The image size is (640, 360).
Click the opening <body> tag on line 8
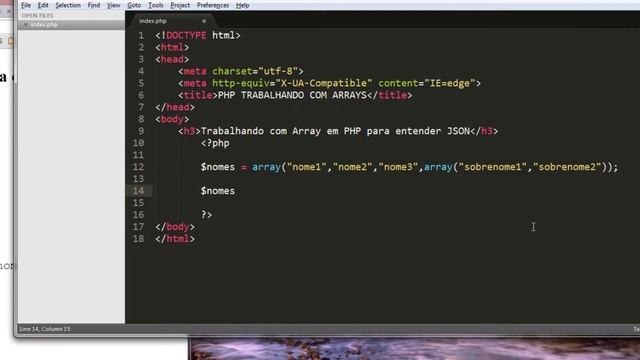[172, 119]
